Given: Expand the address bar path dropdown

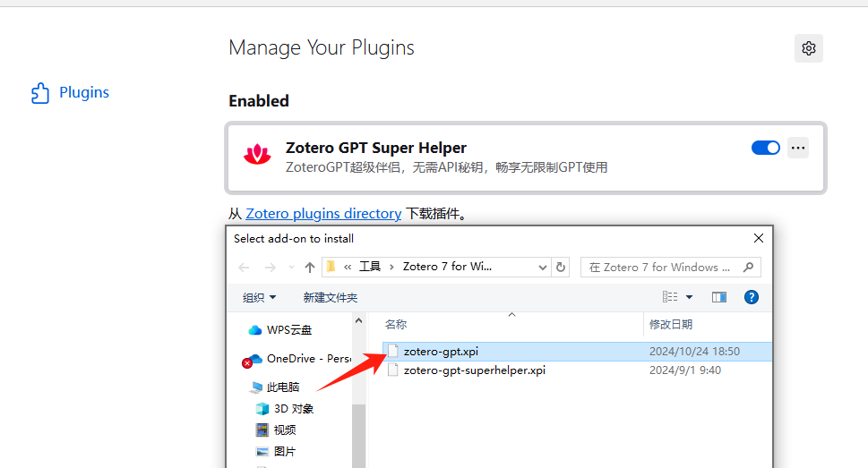Looking at the screenshot, I should 543,268.
